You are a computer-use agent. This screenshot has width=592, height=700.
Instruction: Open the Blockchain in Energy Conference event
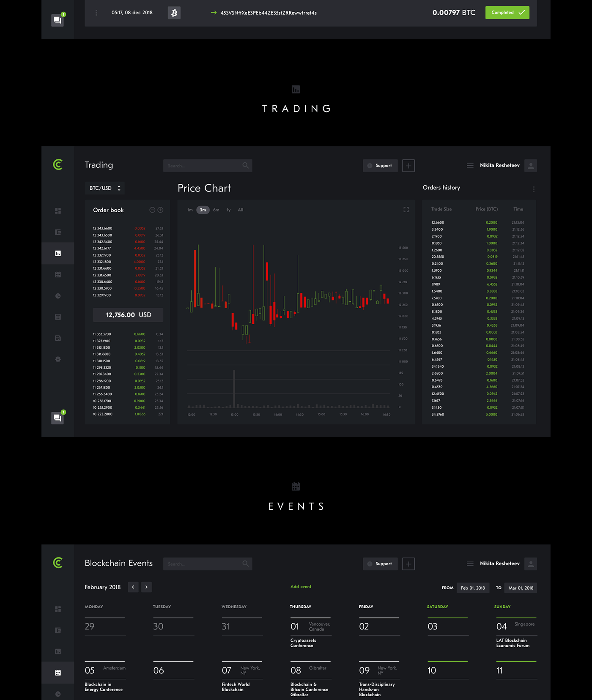tap(104, 687)
